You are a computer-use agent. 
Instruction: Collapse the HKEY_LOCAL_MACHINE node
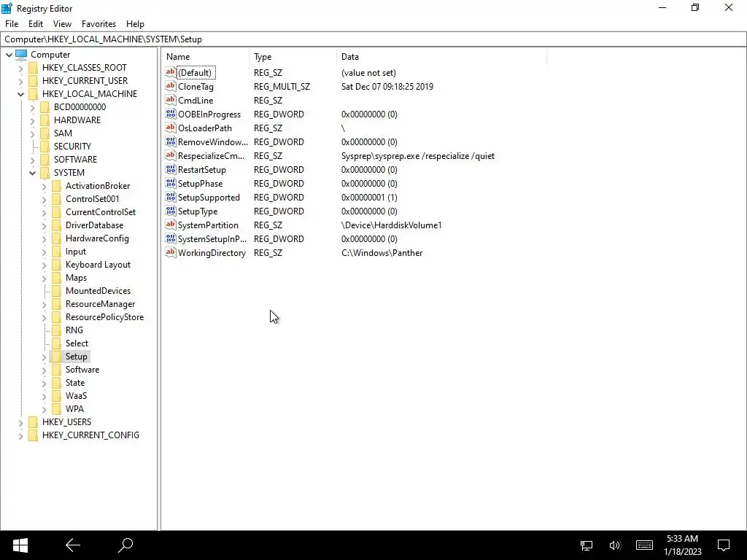coord(21,94)
